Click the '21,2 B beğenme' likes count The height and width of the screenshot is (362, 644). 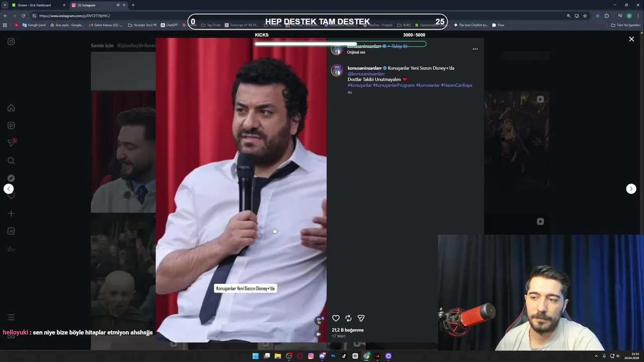348,330
